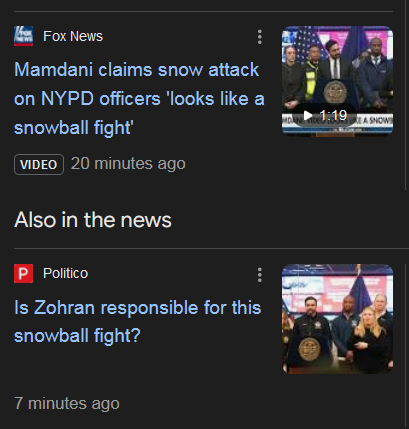Click the news chyron banner in Fox thumbnail
Viewport: 409px width, 429px height.
pyautogui.click(x=337, y=121)
